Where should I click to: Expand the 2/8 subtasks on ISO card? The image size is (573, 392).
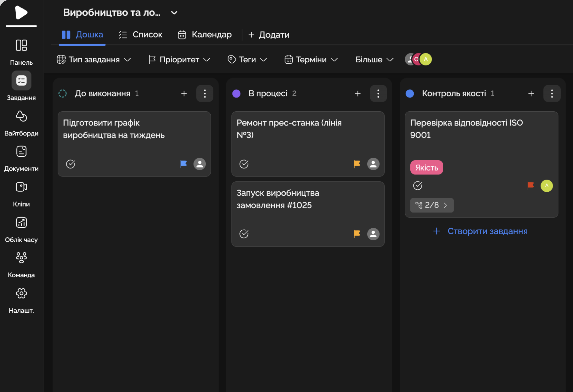(432, 205)
